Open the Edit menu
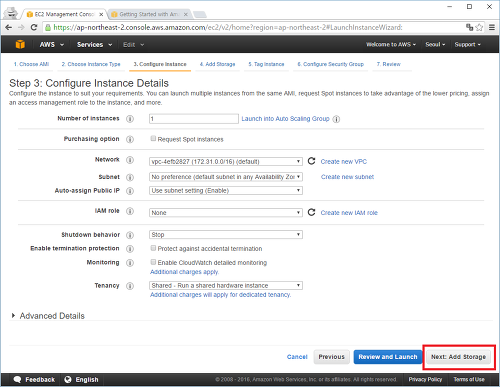 [133, 44]
